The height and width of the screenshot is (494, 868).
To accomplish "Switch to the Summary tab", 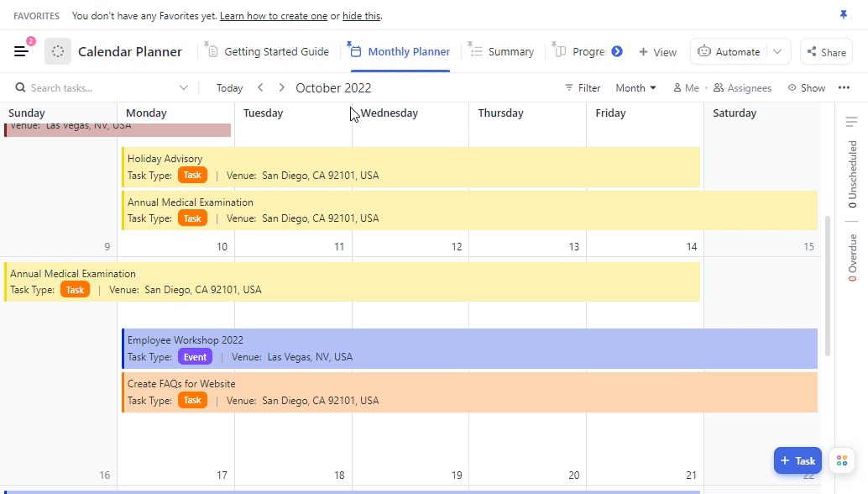I will coord(502,51).
